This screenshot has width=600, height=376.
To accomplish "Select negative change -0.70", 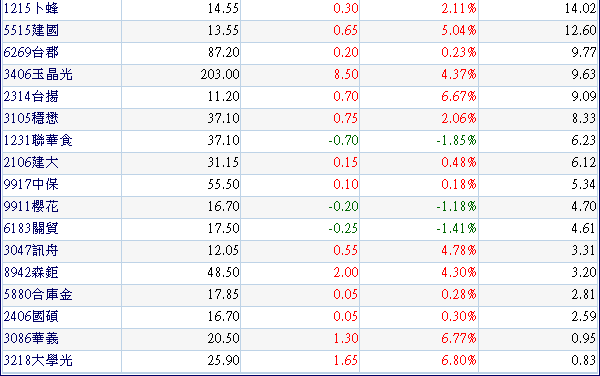I will 344,140.
